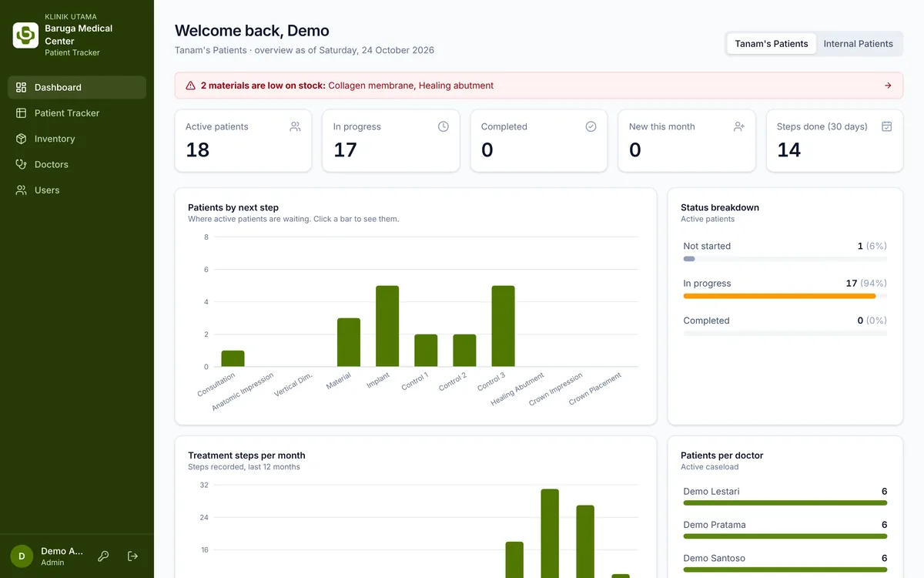Click Demo Pratama caseload bar
The image size is (924, 578).
tap(785, 536)
